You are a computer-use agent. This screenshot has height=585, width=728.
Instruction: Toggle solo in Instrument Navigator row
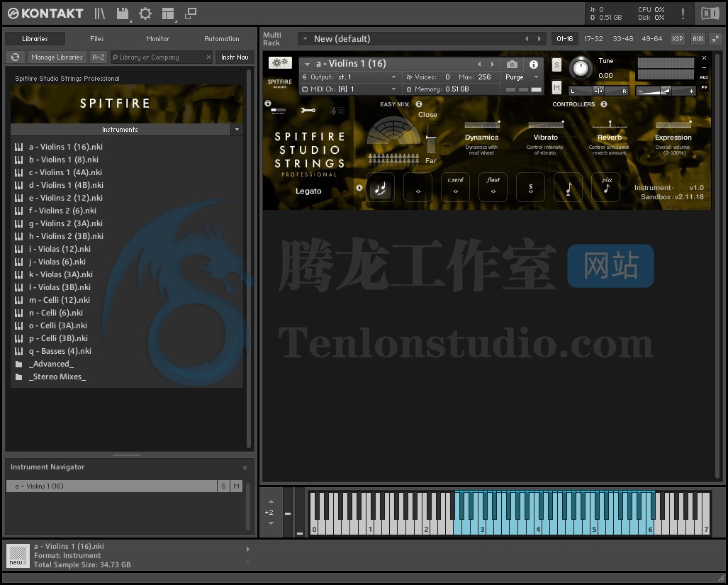click(x=224, y=486)
